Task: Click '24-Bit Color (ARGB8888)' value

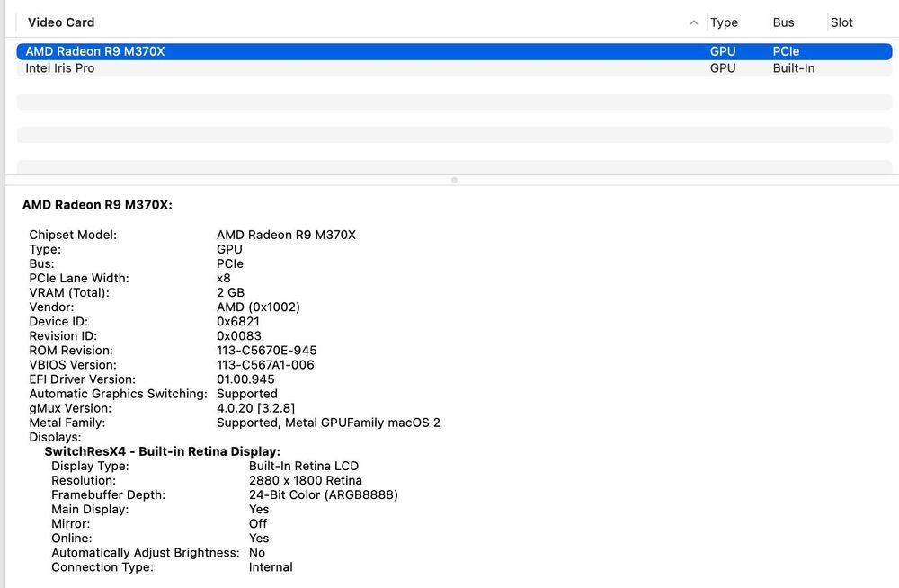Action: click(324, 494)
